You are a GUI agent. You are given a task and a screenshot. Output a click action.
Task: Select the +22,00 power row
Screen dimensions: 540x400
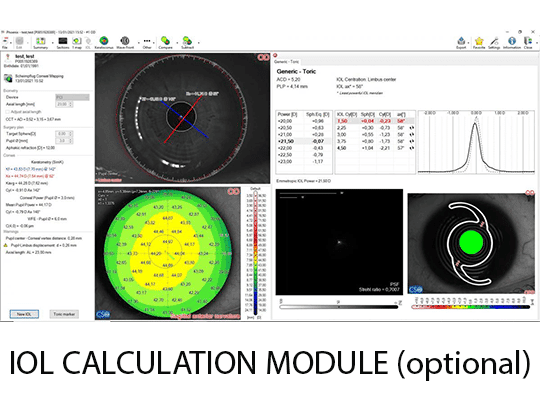304,148
